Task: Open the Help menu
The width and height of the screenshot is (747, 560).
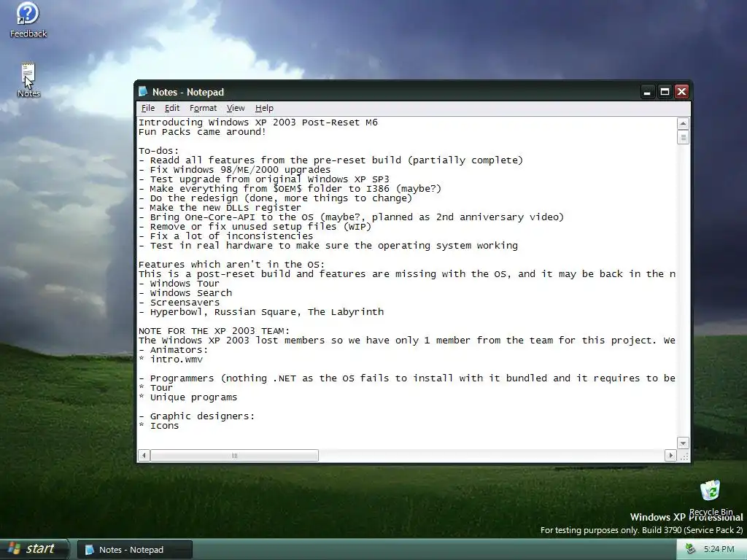Action: click(264, 108)
